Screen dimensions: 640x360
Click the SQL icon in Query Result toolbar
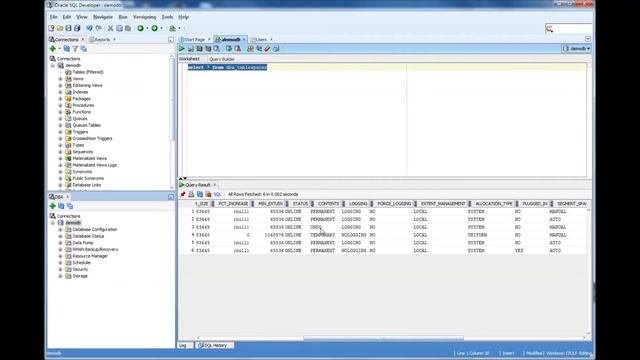pyautogui.click(x=217, y=194)
